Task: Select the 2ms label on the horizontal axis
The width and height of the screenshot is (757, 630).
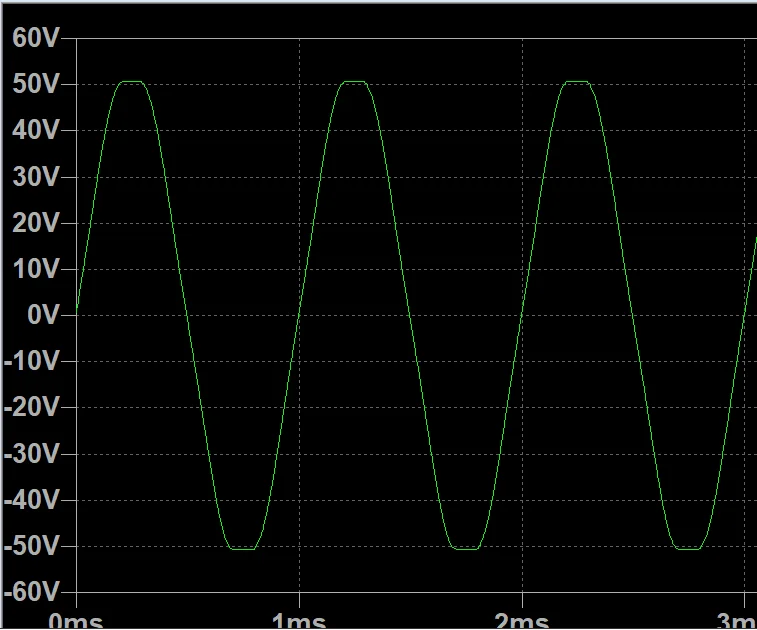Action: (523, 620)
